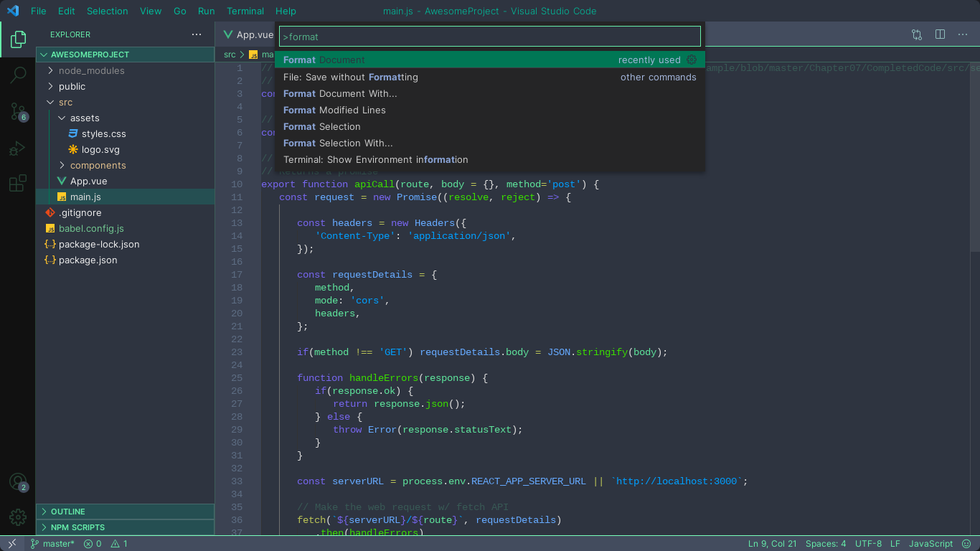980x551 pixels.
Task: Expand the node_modules folder
Action: tap(91, 70)
